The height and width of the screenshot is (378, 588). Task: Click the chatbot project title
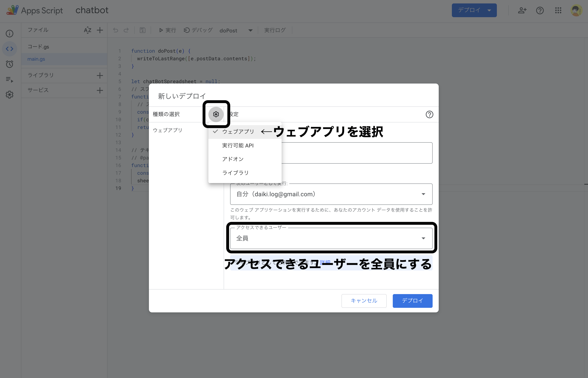92,10
